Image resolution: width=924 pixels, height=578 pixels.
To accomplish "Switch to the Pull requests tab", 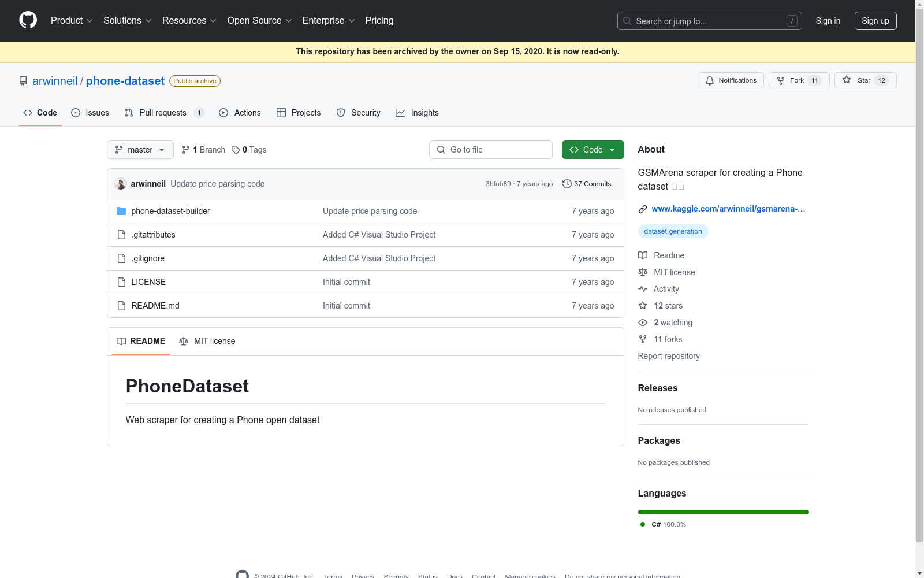I will point(165,113).
